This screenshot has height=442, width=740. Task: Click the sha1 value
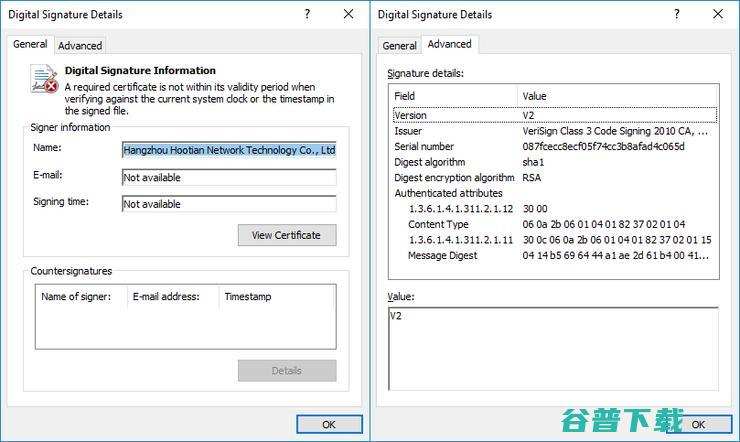(x=533, y=162)
